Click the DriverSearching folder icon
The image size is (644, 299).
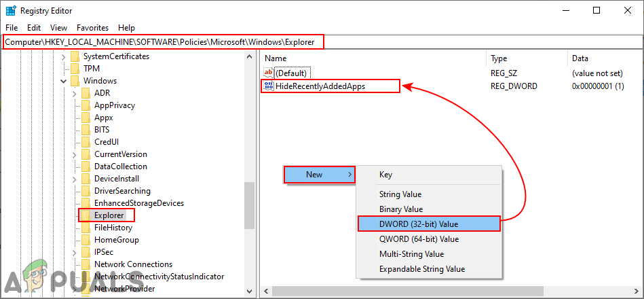(86, 191)
